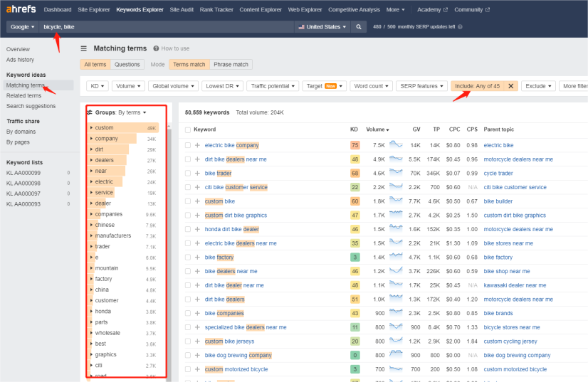Open the Target filter dropdown

tap(325, 86)
